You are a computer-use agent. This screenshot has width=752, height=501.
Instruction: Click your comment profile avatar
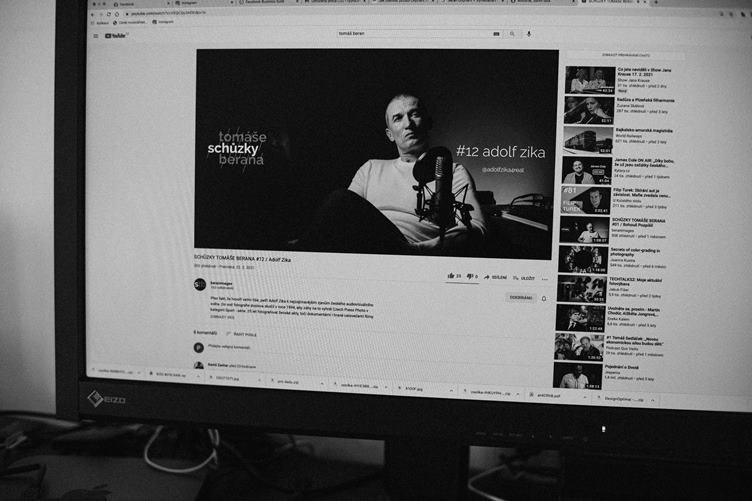click(199, 347)
